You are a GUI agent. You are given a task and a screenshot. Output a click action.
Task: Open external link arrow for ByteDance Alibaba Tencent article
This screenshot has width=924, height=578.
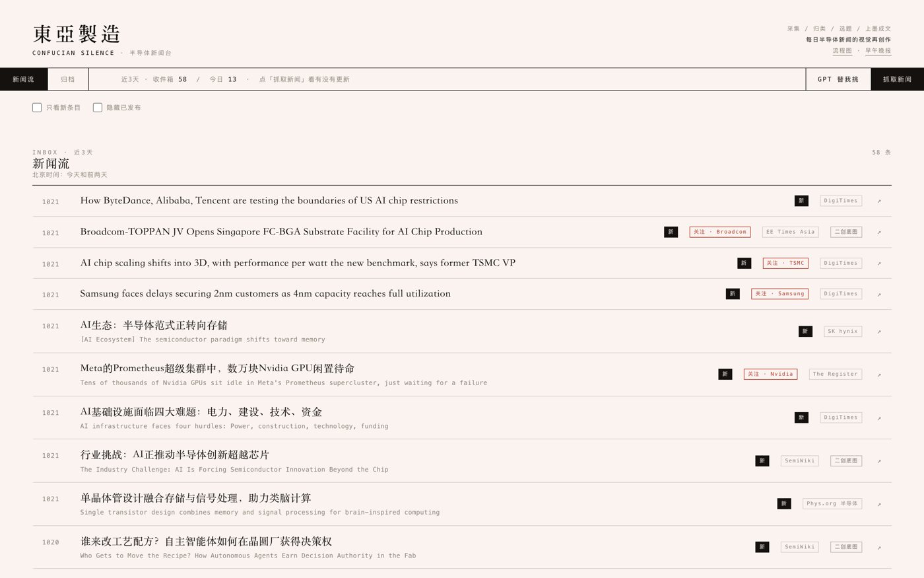click(x=879, y=201)
